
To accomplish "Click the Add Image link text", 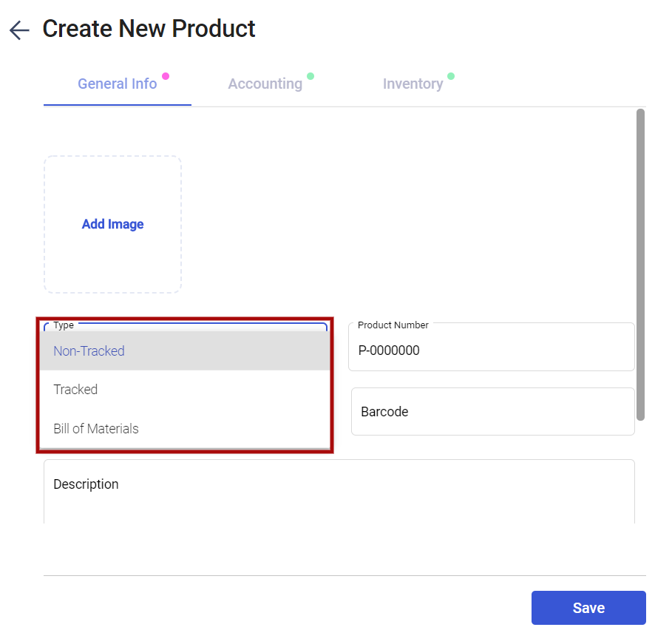I will click(112, 224).
